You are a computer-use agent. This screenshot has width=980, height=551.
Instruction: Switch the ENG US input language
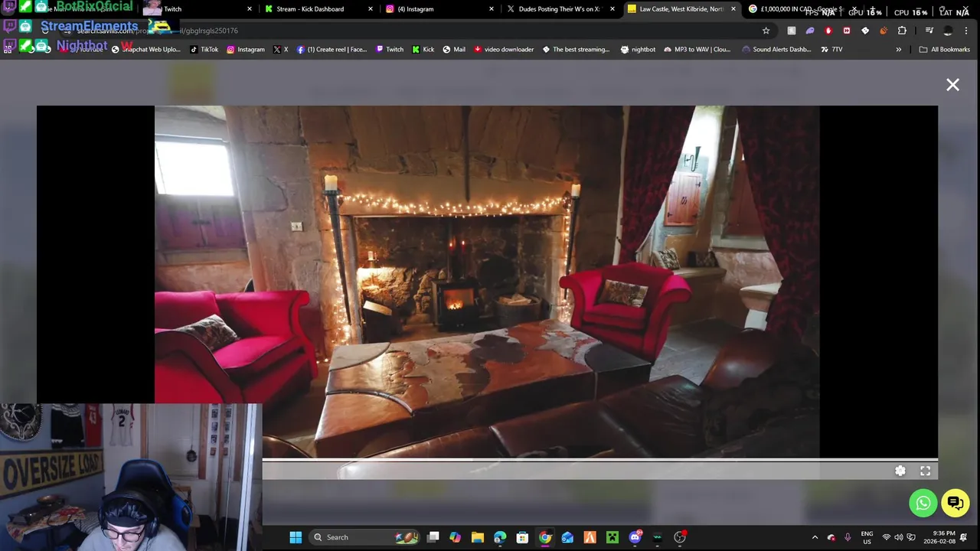[x=867, y=537]
